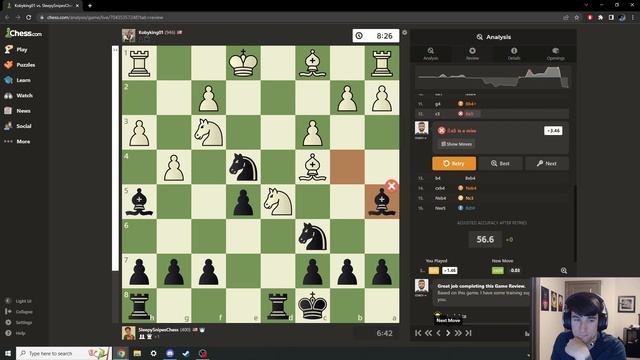Skip back with the double-left arrow
Viewport: 640px width, 360px height.
[428, 333]
